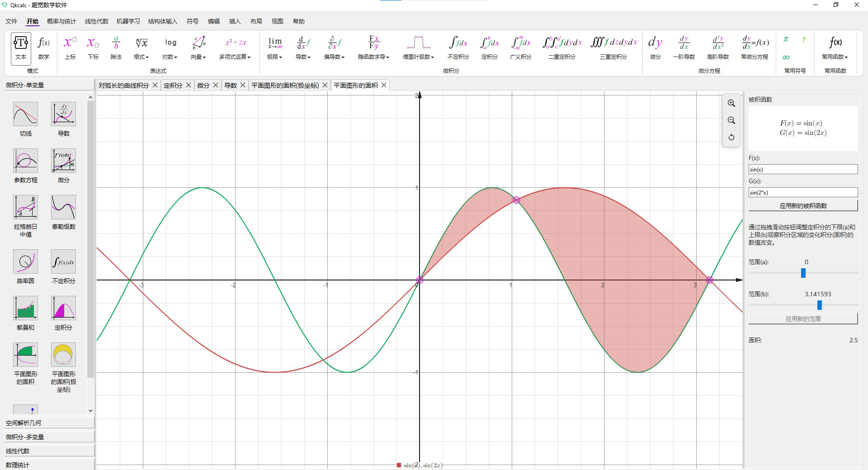This screenshot has height=470, width=868.
Task: Expand the 极限 limit dropdown
Action: coord(274,47)
